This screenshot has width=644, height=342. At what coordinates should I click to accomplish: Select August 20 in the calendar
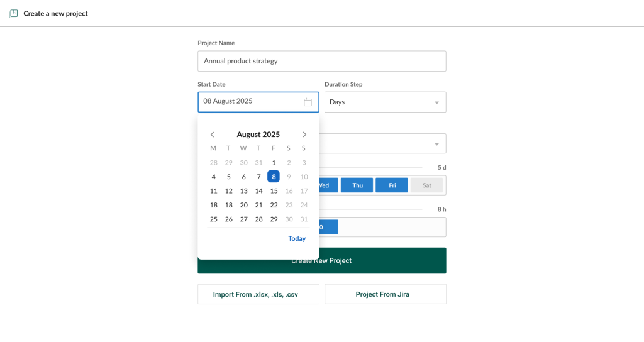pos(243,206)
